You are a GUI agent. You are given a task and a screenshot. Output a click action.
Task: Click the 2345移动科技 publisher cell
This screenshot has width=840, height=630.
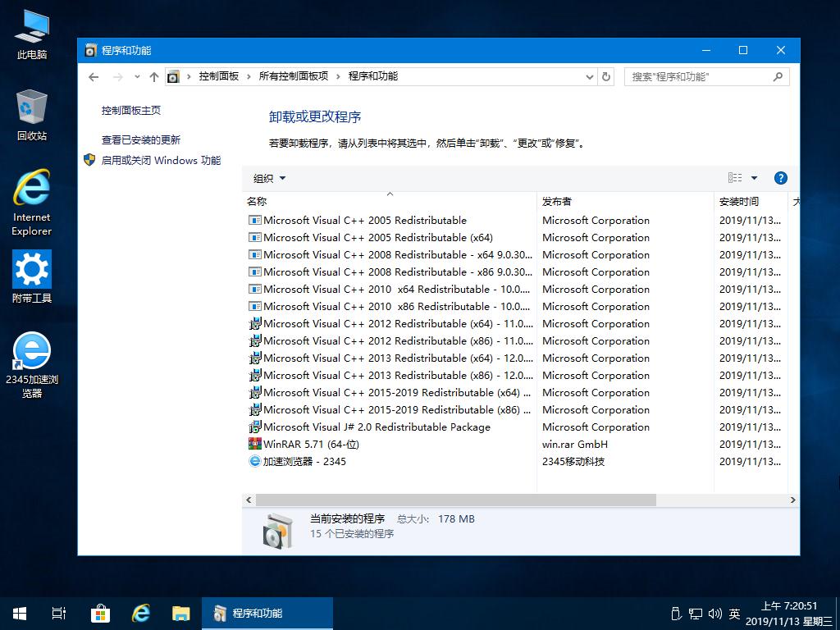[x=573, y=461]
